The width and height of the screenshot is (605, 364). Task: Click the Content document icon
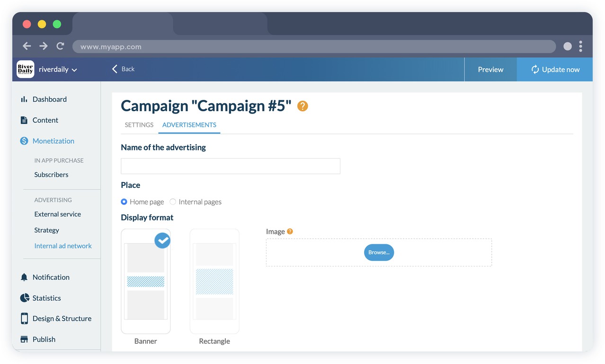coord(24,120)
